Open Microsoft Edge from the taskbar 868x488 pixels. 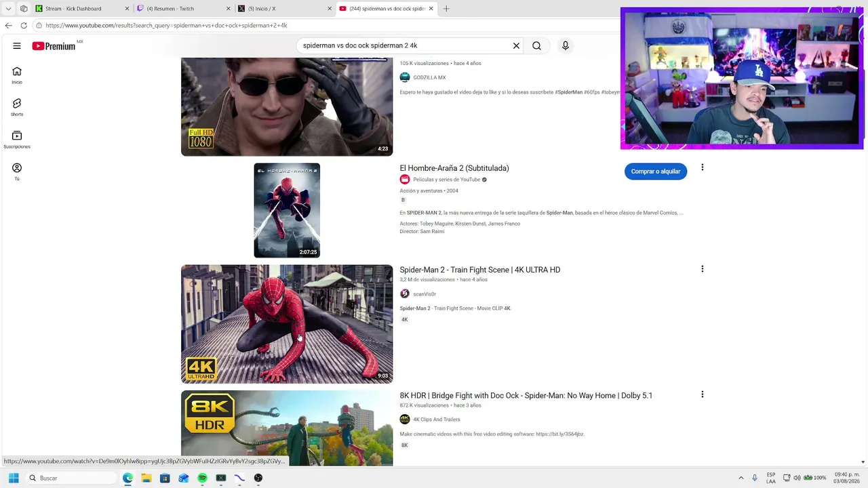[x=127, y=478]
